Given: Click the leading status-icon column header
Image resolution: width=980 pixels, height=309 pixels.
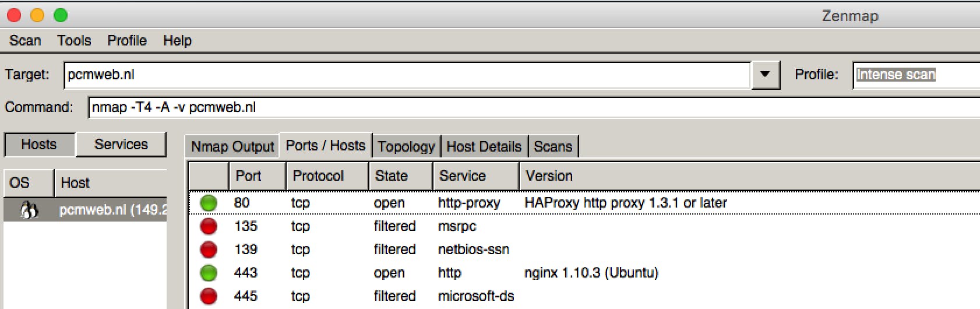Looking at the screenshot, I should click(208, 175).
